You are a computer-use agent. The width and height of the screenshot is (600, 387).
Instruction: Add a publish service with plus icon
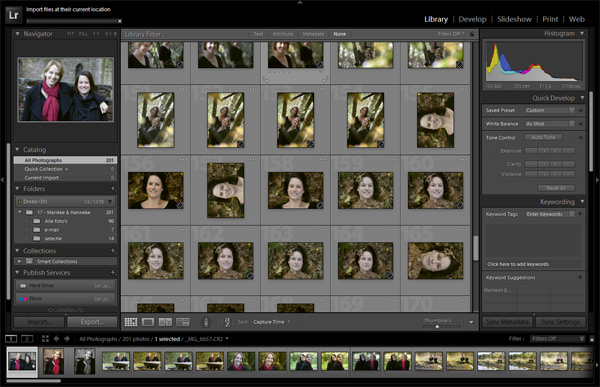(x=113, y=273)
